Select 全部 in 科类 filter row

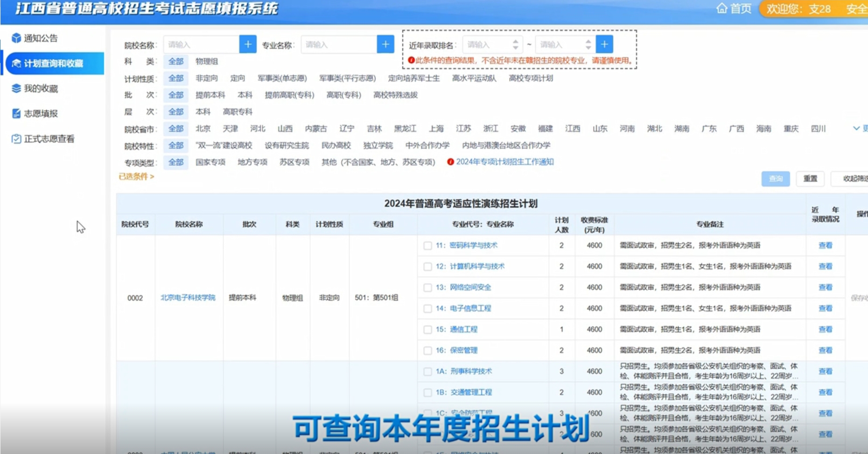[x=176, y=61]
